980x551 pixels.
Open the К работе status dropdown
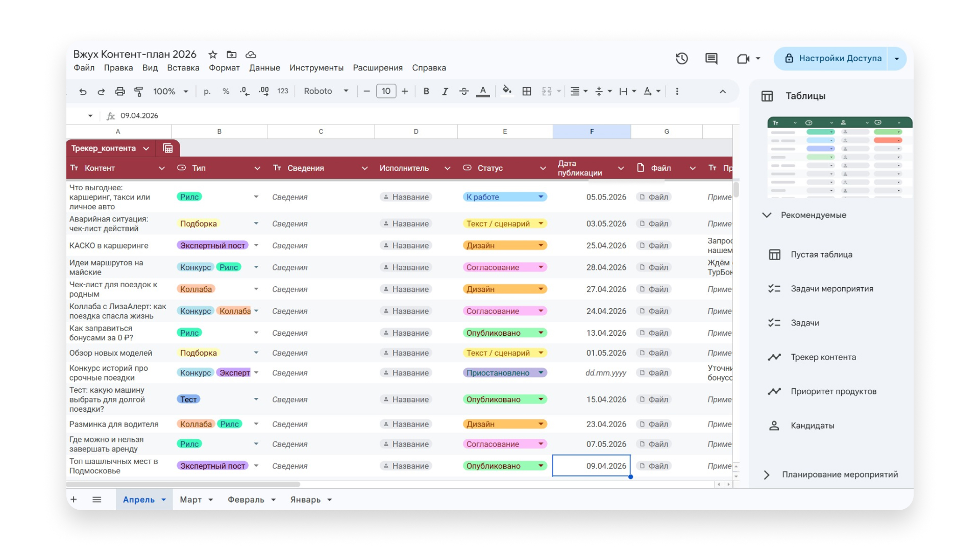click(541, 197)
